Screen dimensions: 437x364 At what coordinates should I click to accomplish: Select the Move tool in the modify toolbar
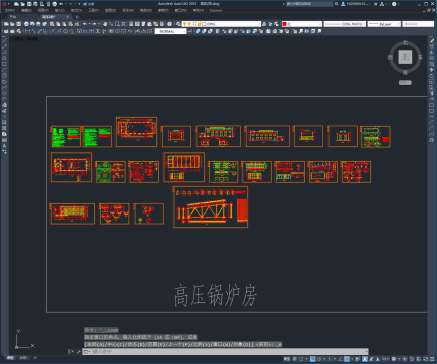432,70
